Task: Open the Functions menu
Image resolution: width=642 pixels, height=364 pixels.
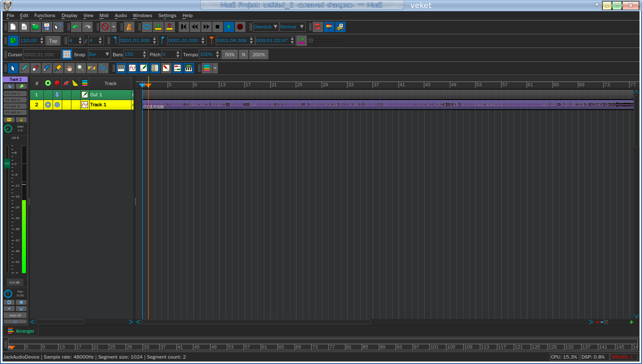Action: 45,15
